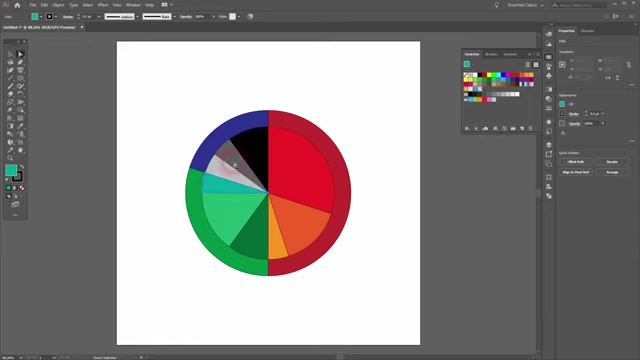Switch swatches to list view
The height and width of the screenshot is (360, 640).
pos(527,64)
